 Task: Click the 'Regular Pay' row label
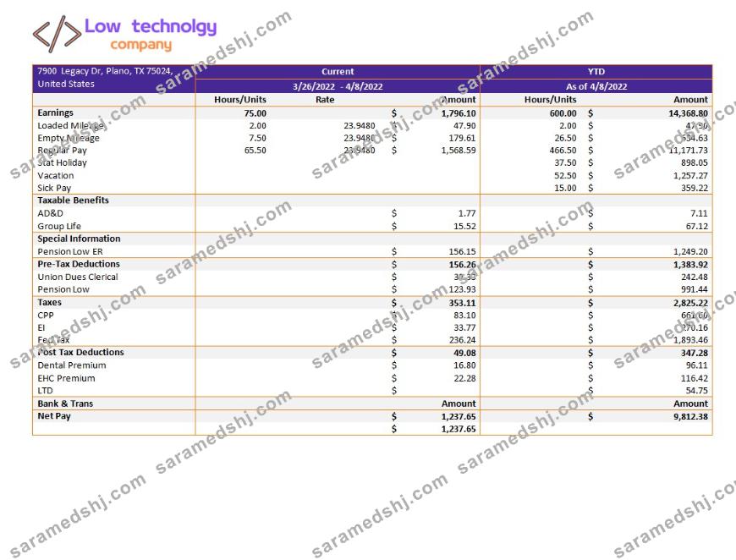point(62,151)
